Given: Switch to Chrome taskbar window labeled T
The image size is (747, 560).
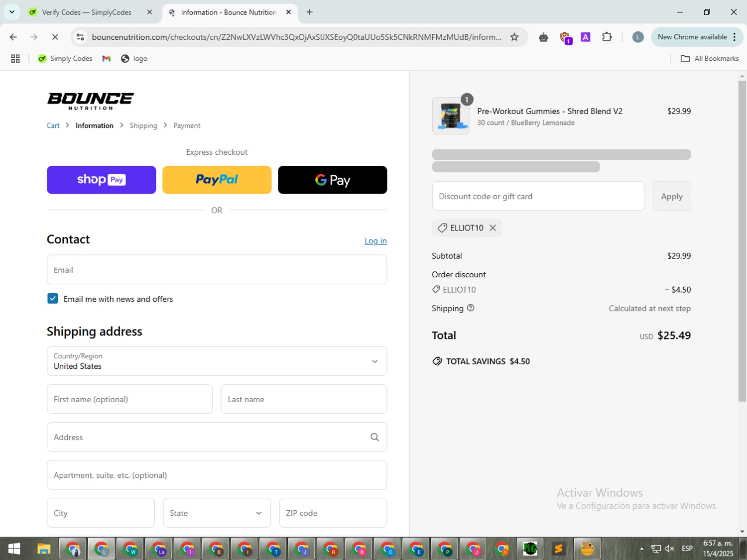Looking at the screenshot, I should coord(274,549).
